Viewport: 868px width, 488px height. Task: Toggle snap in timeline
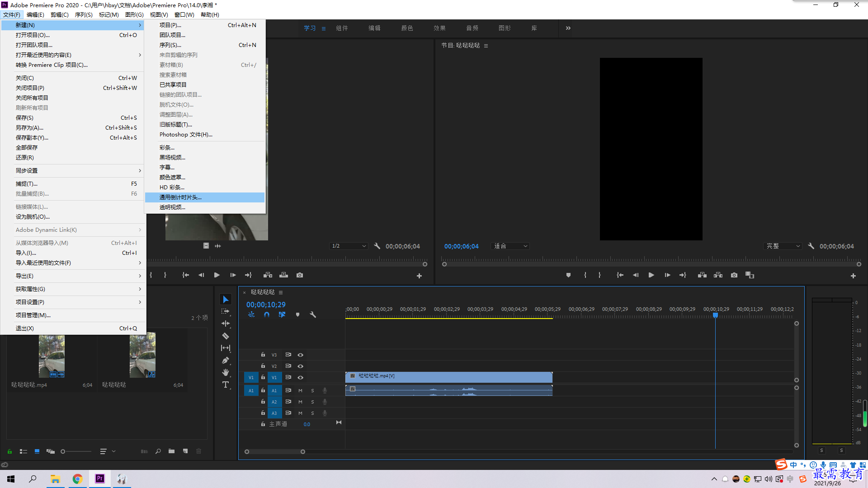pos(267,314)
